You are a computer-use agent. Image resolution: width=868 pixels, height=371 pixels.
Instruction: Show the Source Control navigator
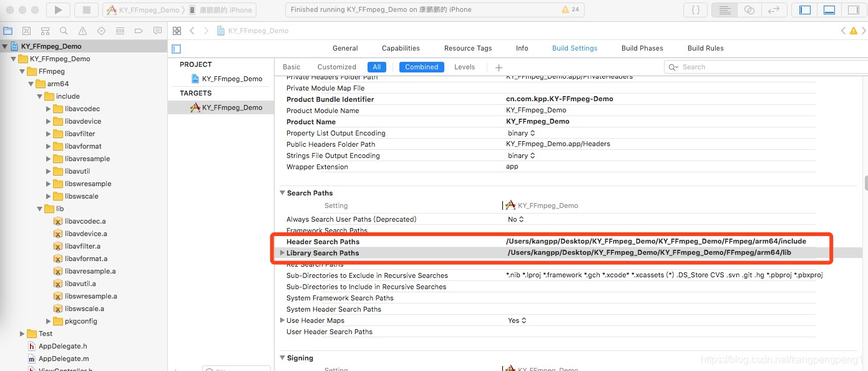tap(26, 31)
